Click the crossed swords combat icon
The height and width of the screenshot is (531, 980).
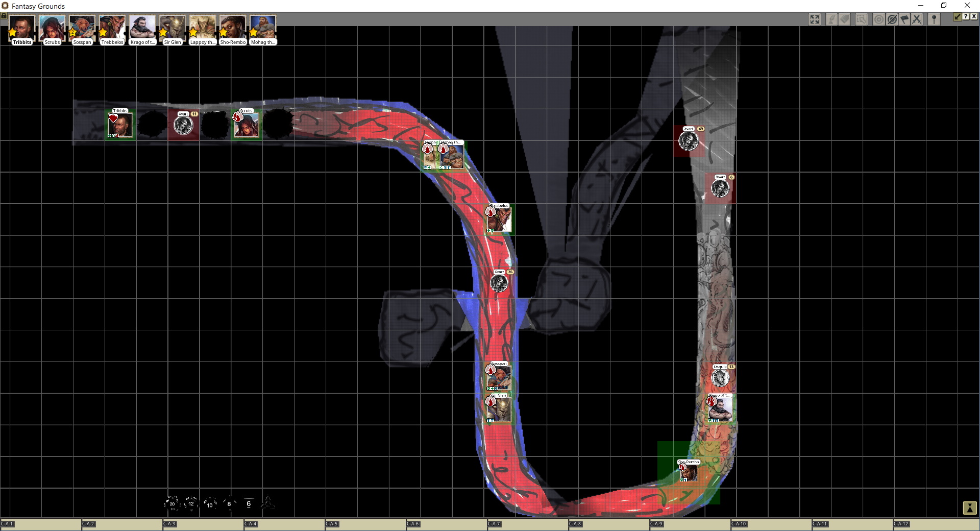(x=917, y=19)
